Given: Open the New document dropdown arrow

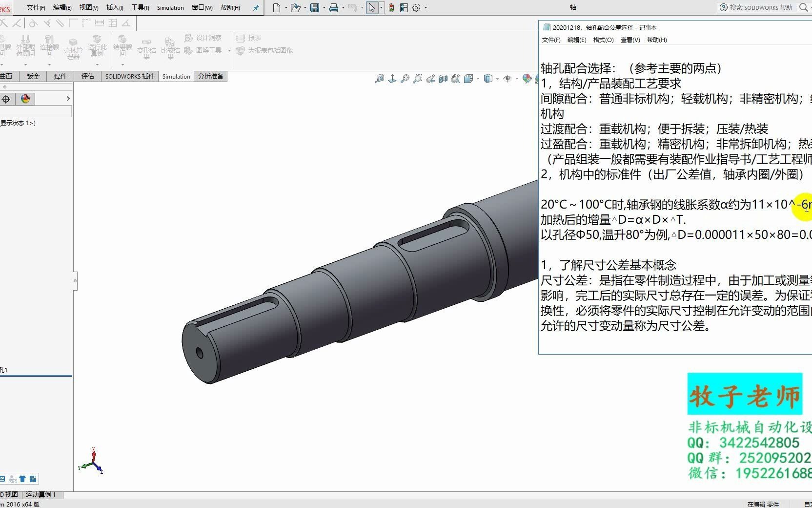Looking at the screenshot, I should tap(285, 8).
